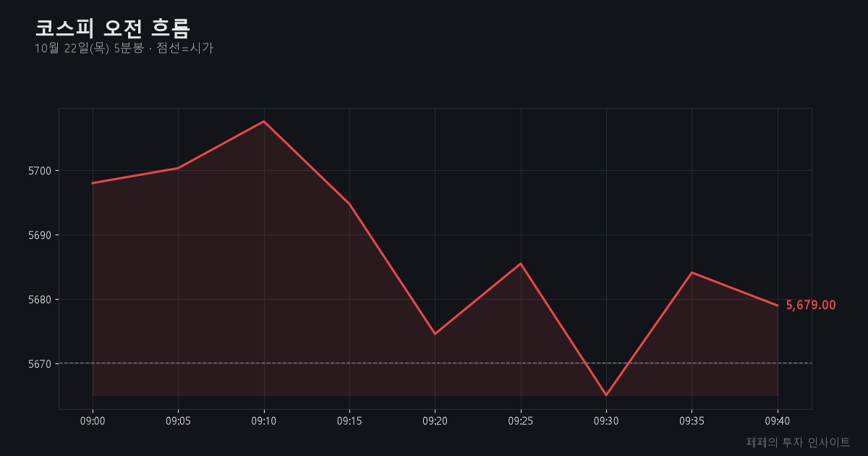Click the last price label 5,679.00
868x456 pixels.
coord(811,305)
